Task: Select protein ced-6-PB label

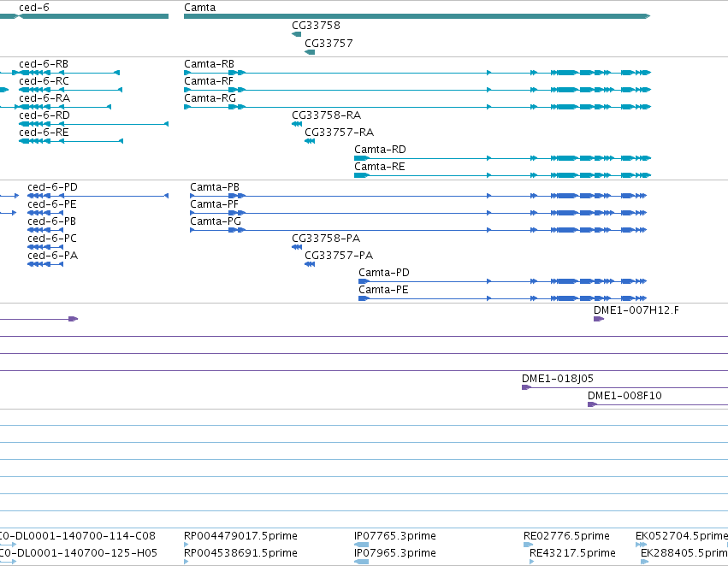Action: pyautogui.click(x=51, y=221)
